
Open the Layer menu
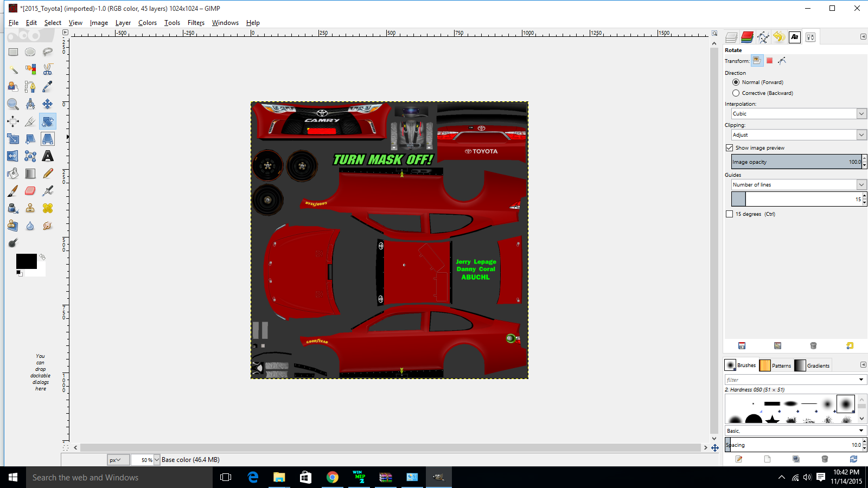point(123,23)
